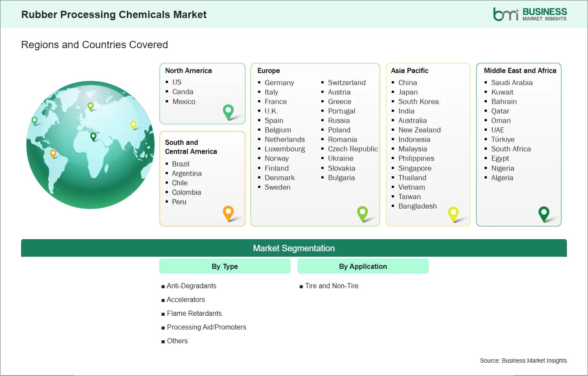This screenshot has height=376, width=588.
Task: Click the green globe illustration
Action: coord(90,145)
